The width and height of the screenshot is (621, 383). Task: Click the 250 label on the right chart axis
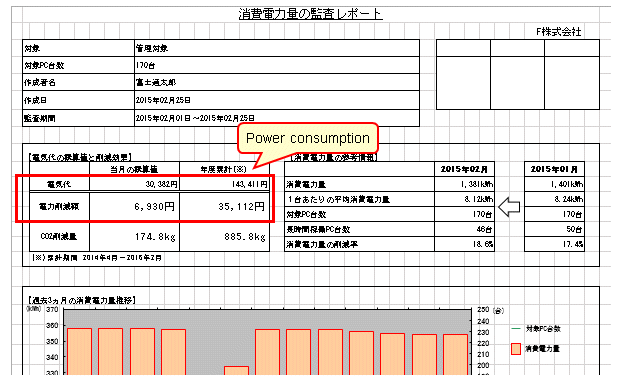point(483,309)
